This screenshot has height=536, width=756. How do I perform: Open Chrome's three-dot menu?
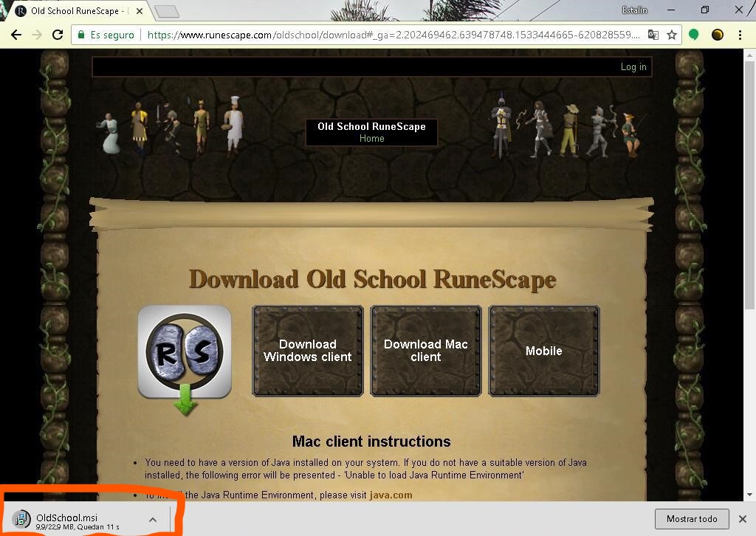click(x=740, y=35)
